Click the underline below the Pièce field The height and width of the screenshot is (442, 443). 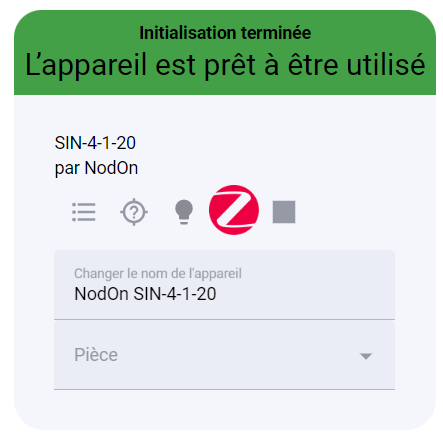224,389
